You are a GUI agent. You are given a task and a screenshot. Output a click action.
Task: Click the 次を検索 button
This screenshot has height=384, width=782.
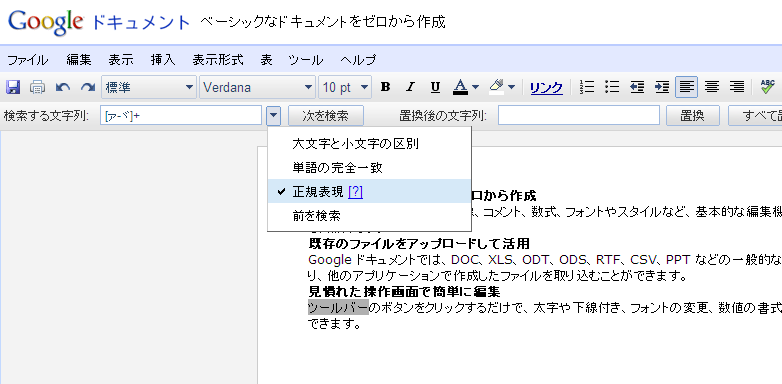click(x=326, y=116)
